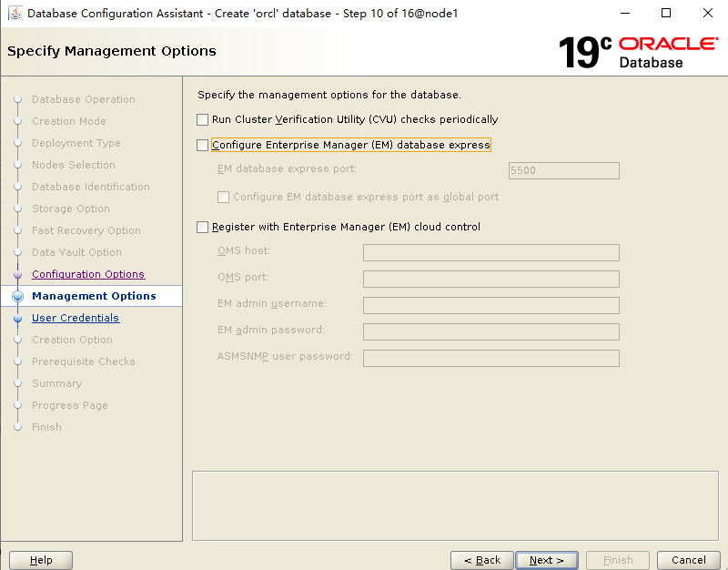Click Data Vault Option step in sidebar
This screenshot has height=570, width=728.
(x=76, y=252)
